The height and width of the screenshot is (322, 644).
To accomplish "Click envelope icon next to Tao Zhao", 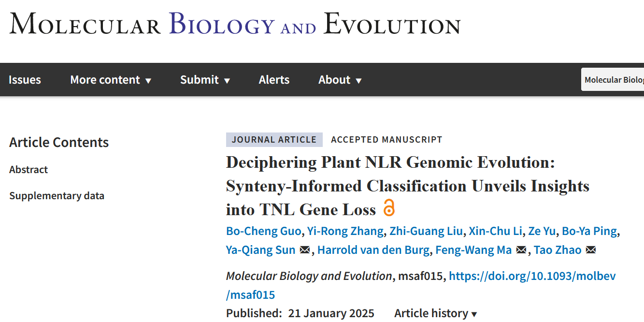I will point(590,250).
